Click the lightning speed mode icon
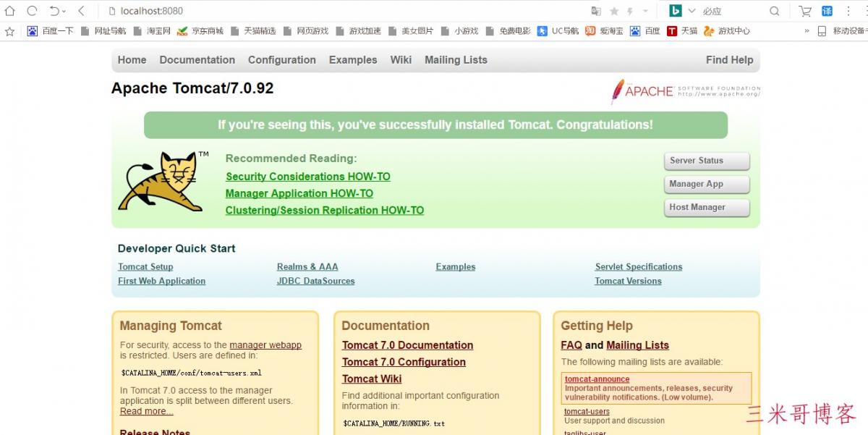This screenshot has height=435, width=868. 630,11
